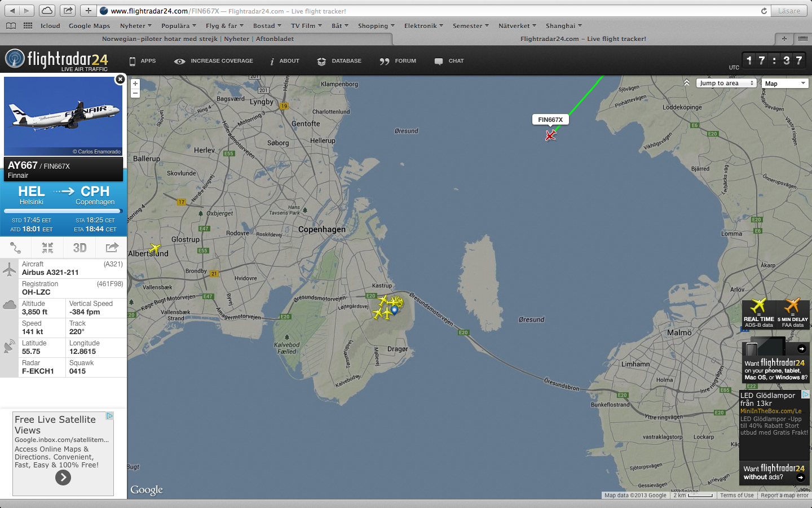Click the Airbus A321-211 aircraft text
The image size is (812, 508).
pyautogui.click(x=50, y=272)
